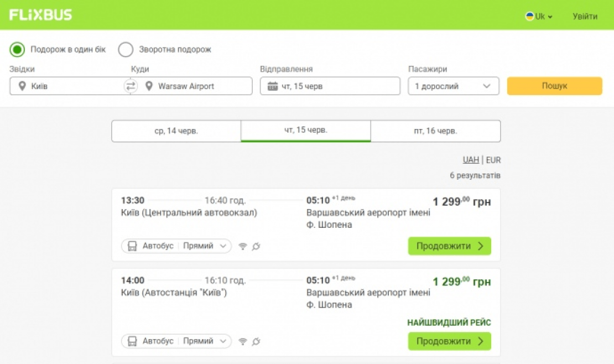This screenshot has height=364, width=614.
Task: Select чт, 15 черв. date tab
Action: (306, 131)
